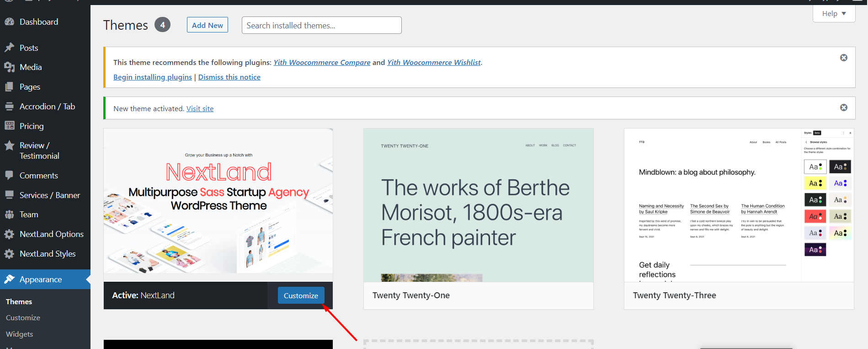
Task: Select the NextLand theme screenshot
Action: pos(218,205)
